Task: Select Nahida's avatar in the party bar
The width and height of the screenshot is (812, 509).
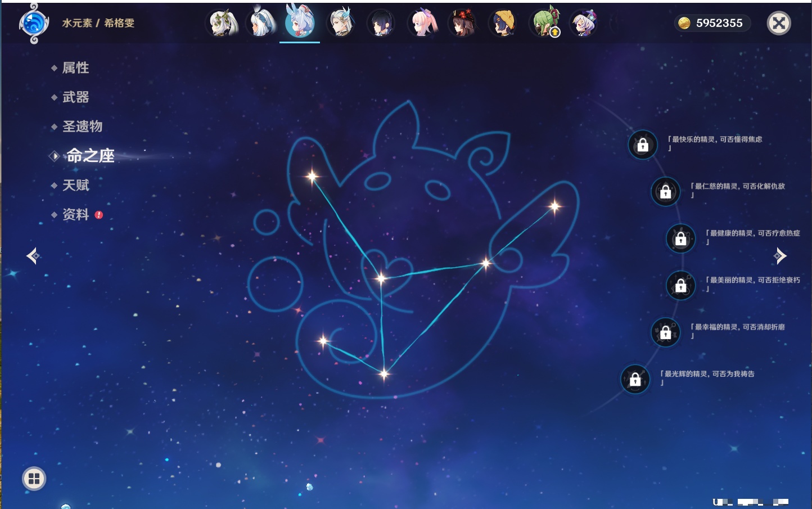Action: [x=223, y=23]
